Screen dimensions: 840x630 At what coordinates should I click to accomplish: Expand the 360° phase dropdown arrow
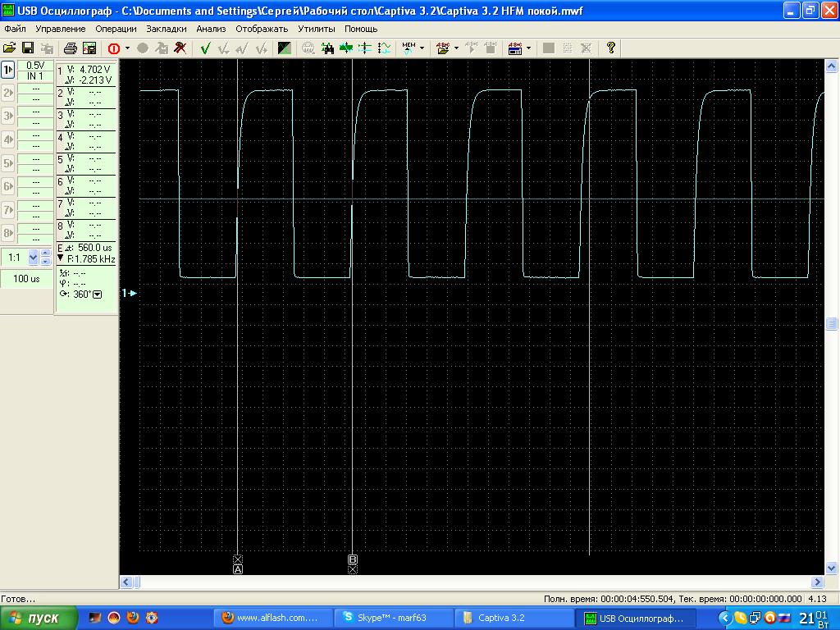point(98,294)
